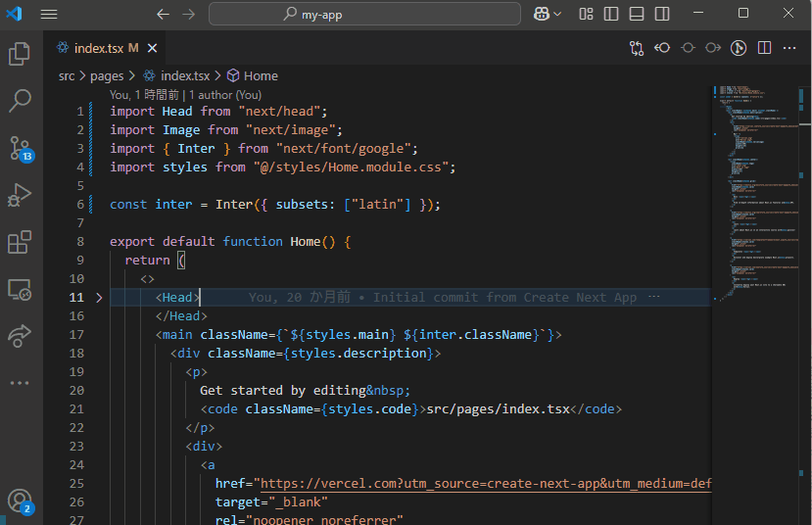
Task: Click the pages breadcrumb
Action: [107, 76]
